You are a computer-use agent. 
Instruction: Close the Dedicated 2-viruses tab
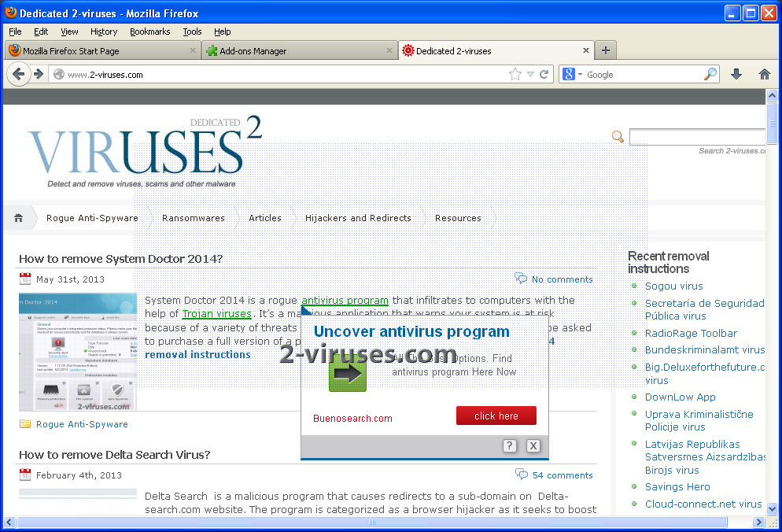coord(586,50)
